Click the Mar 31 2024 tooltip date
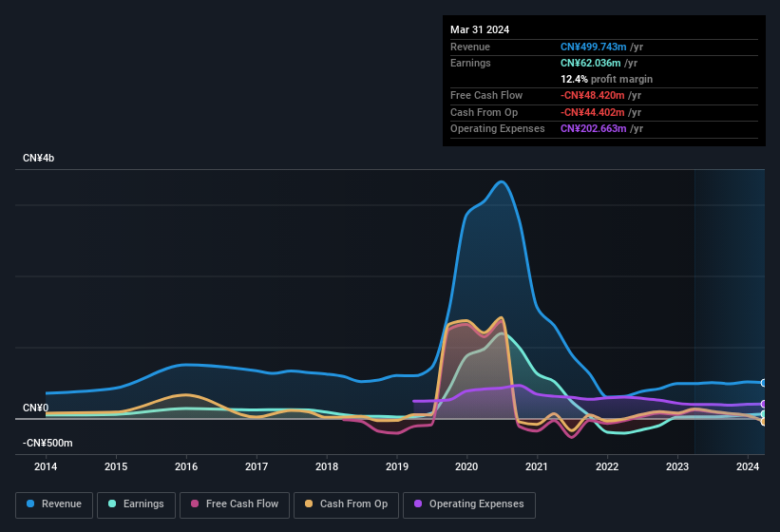Screen dimensions: 780x532 click(x=480, y=29)
